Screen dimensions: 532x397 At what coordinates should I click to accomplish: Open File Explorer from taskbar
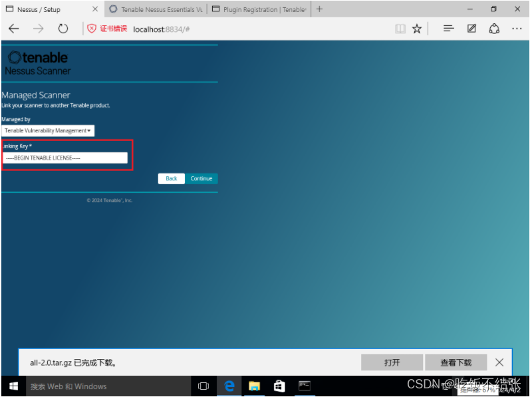254,386
